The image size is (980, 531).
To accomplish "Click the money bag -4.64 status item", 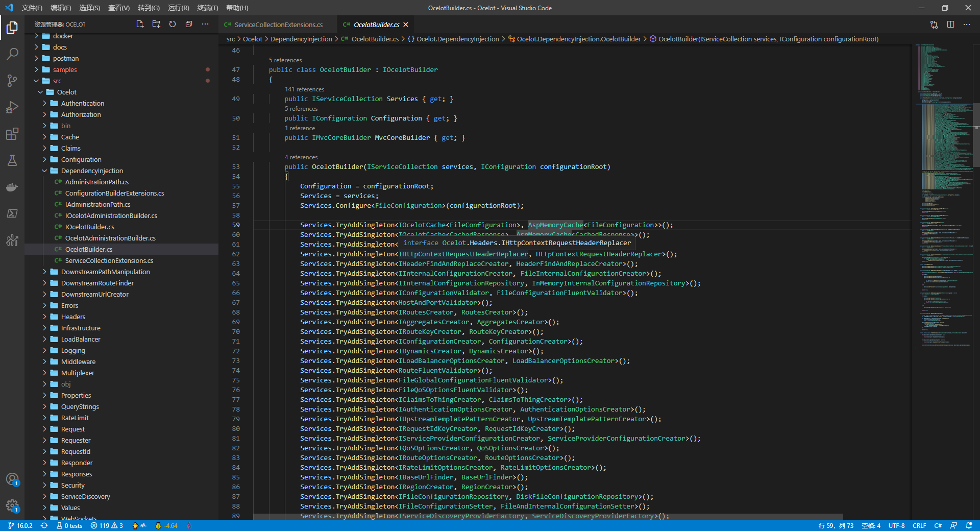I will point(166,525).
